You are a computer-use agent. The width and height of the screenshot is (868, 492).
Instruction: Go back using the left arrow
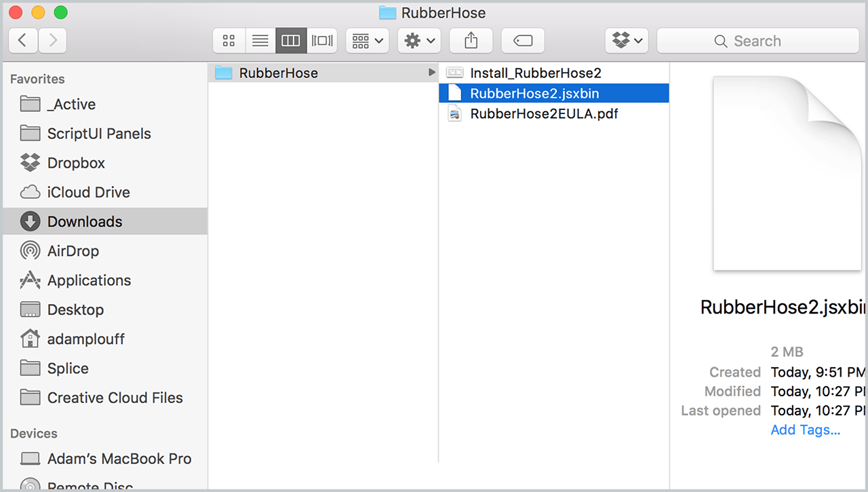tap(23, 41)
